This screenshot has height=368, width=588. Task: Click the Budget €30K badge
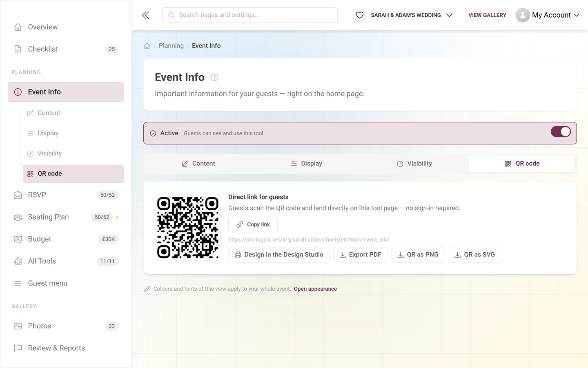tap(109, 239)
